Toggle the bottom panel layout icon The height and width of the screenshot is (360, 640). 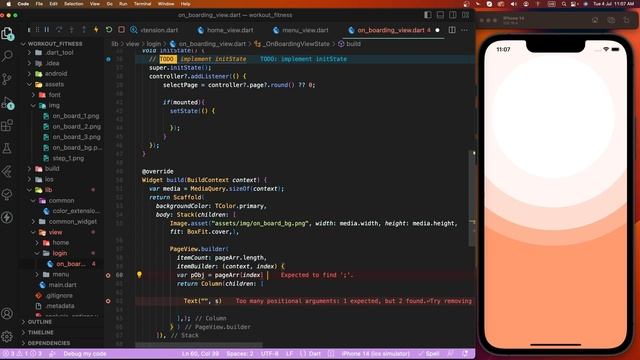click(440, 15)
